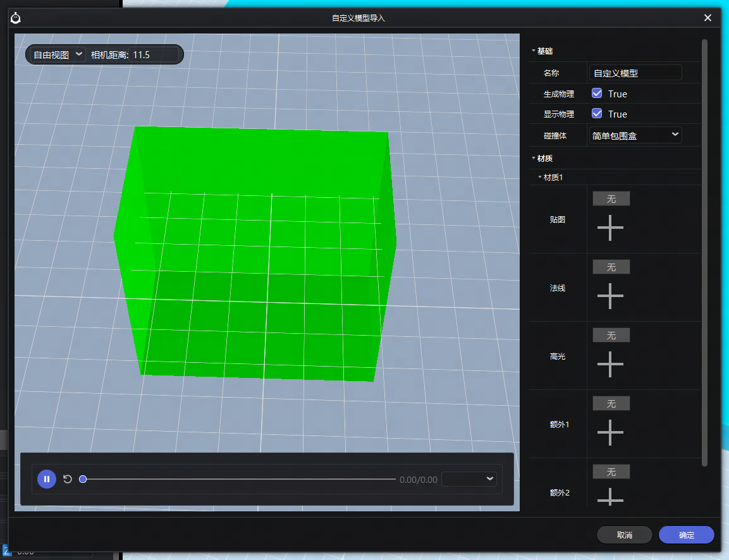Close the 自定义模型导入 dialog

(708, 18)
